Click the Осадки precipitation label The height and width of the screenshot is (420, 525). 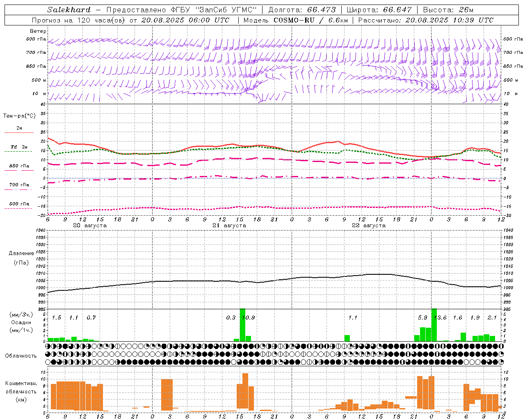point(21,322)
